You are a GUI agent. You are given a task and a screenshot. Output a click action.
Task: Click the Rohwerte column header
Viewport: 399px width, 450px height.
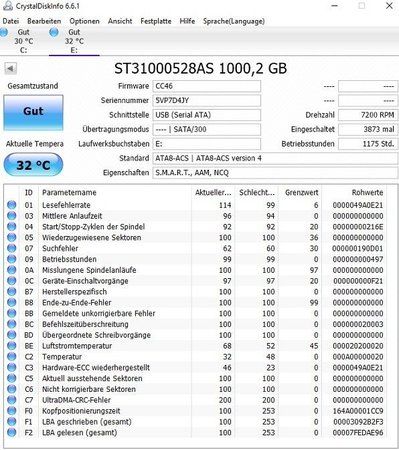click(367, 193)
